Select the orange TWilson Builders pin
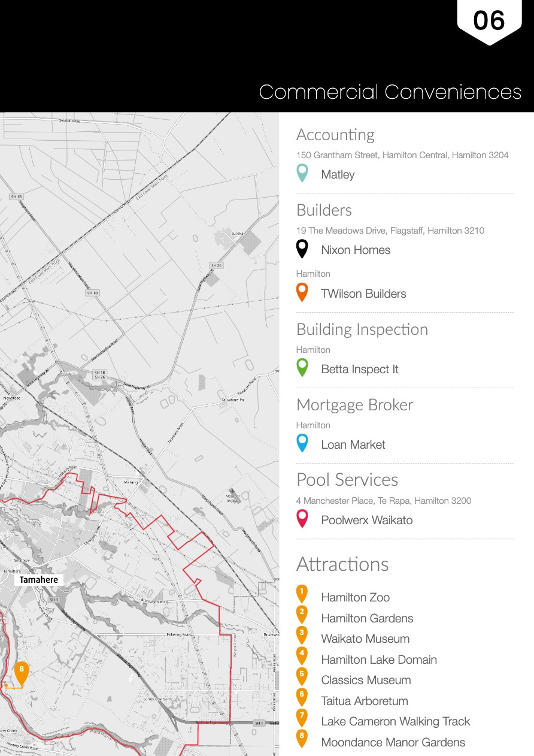The height and width of the screenshot is (756, 534). (302, 292)
